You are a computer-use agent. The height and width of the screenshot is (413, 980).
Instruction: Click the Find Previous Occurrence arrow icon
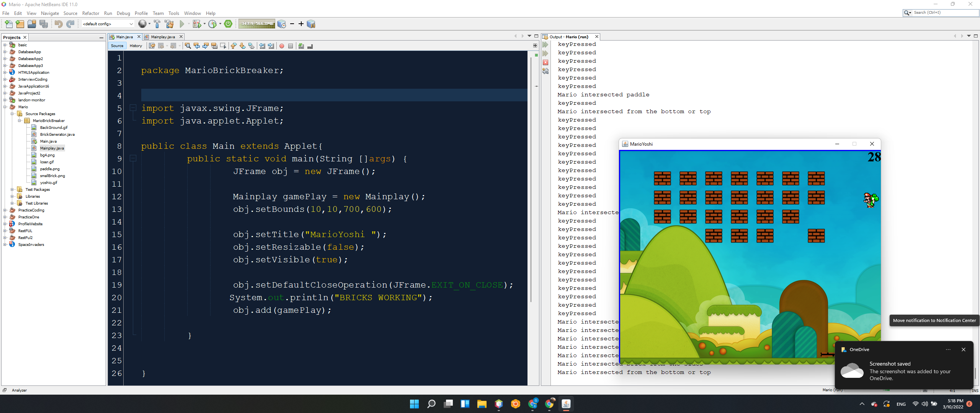point(197,46)
